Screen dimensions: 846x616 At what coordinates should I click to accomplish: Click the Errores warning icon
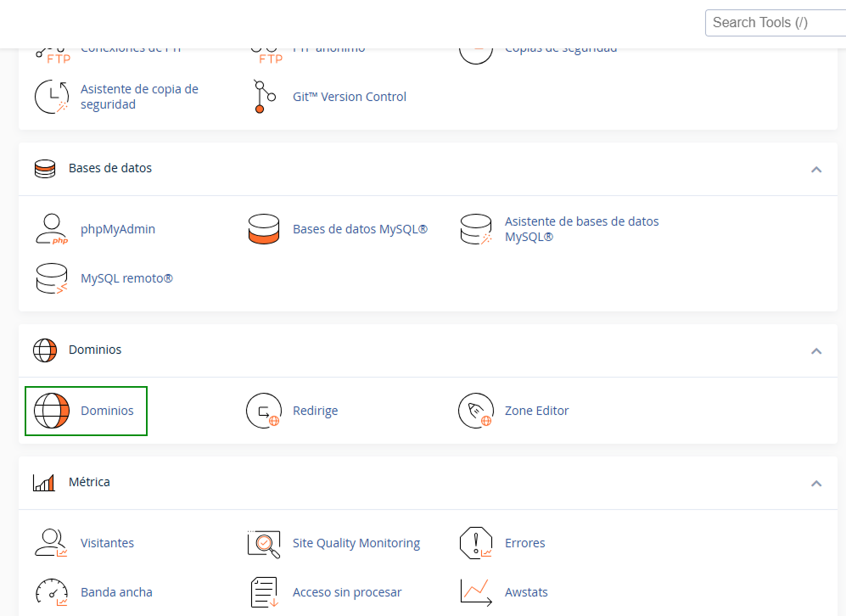(475, 543)
